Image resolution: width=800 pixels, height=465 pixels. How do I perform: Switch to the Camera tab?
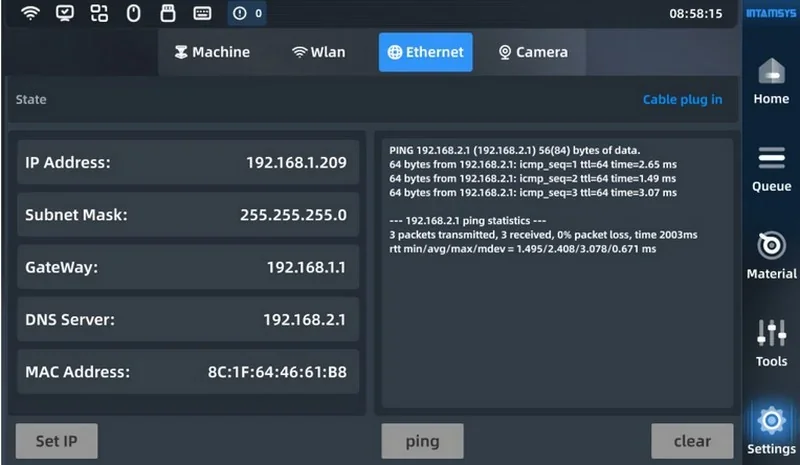[533, 52]
